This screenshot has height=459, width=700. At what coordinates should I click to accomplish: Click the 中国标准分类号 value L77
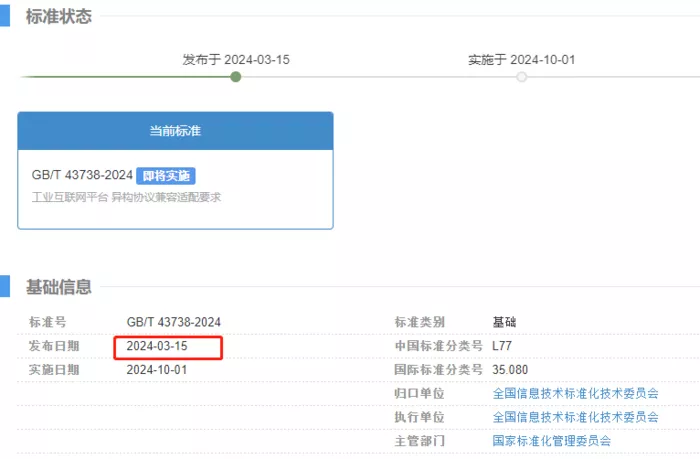pyautogui.click(x=502, y=346)
